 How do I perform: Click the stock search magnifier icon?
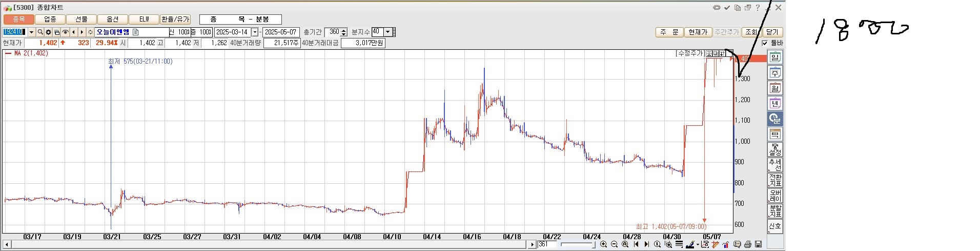click(40, 32)
